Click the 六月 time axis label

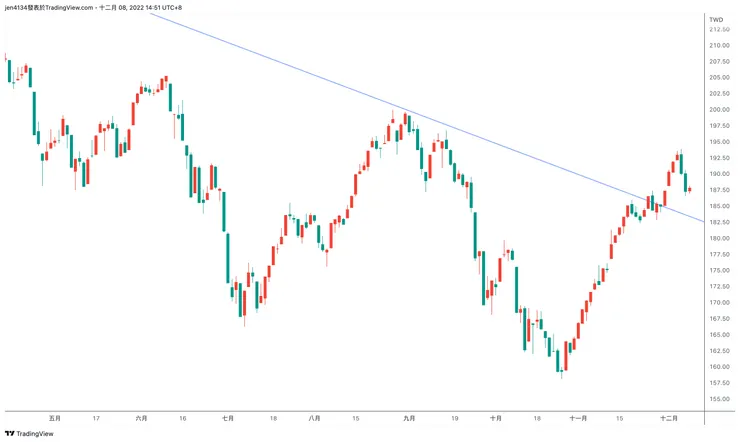141,418
